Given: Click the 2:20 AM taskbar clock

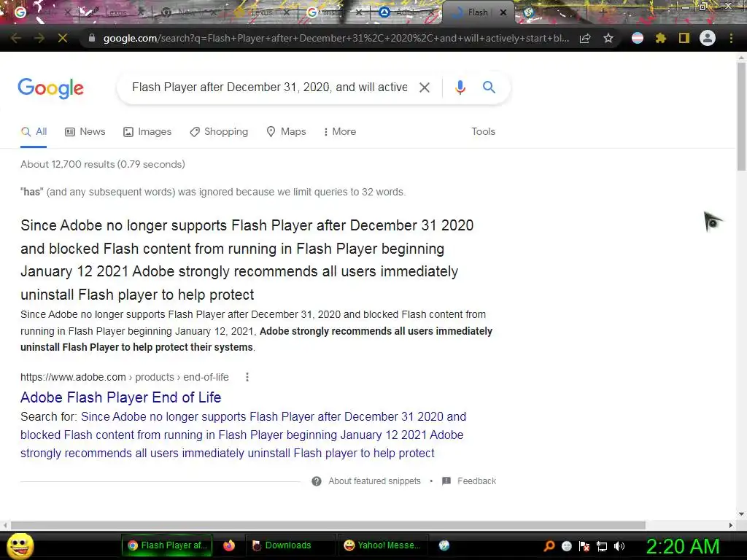Looking at the screenshot, I should pos(682,546).
